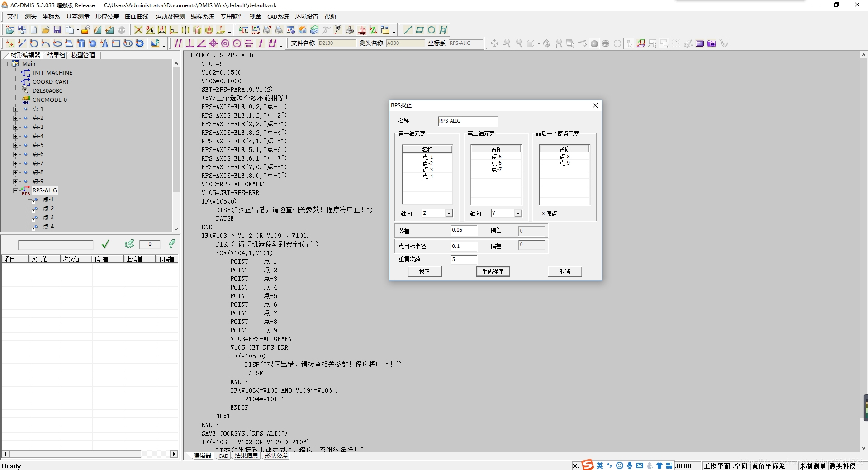This screenshot has width=868, height=470.
Task: Click the 公差 value field 0.05
Action: click(464, 230)
